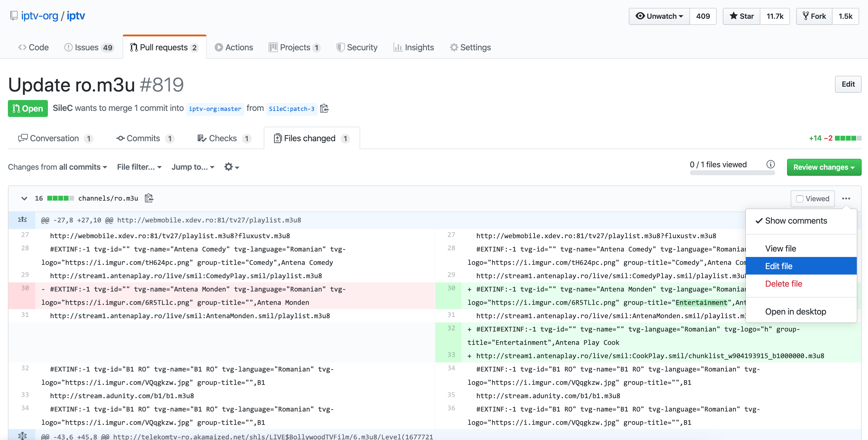Switch to the Commits tab
The height and width of the screenshot is (440, 868).
coord(143,138)
